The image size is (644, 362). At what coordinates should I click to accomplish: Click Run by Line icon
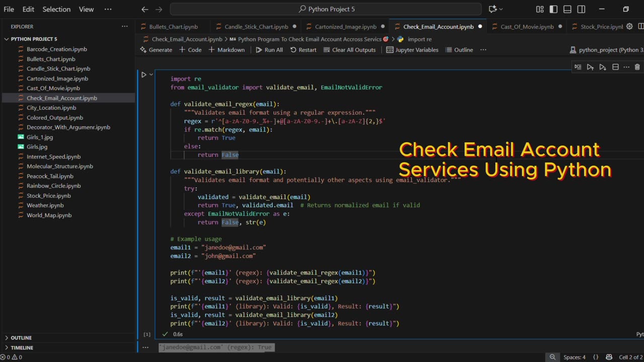(578, 67)
